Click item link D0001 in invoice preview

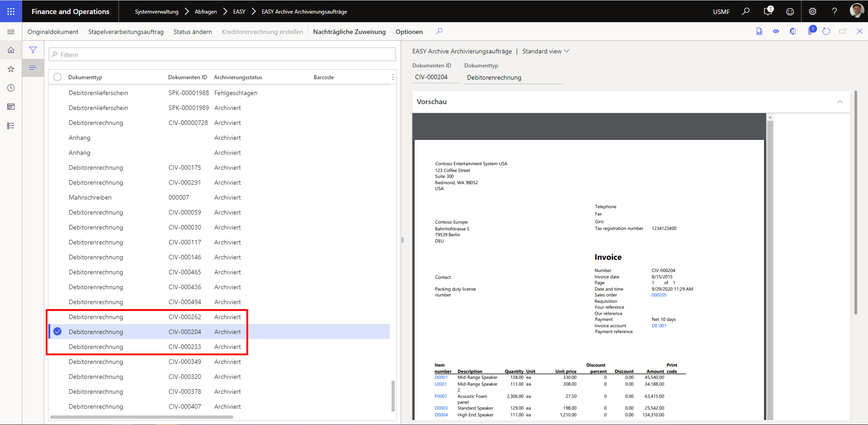pyautogui.click(x=441, y=377)
